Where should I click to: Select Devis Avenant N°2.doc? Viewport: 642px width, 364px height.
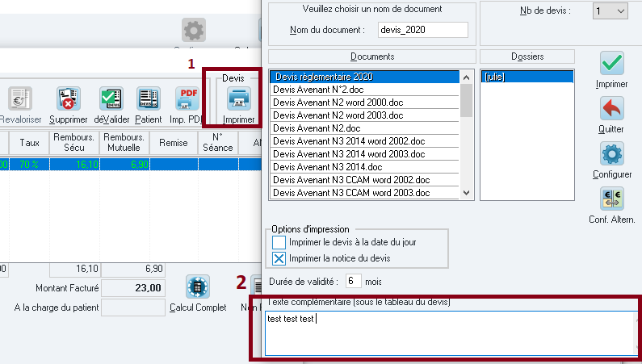click(364, 90)
